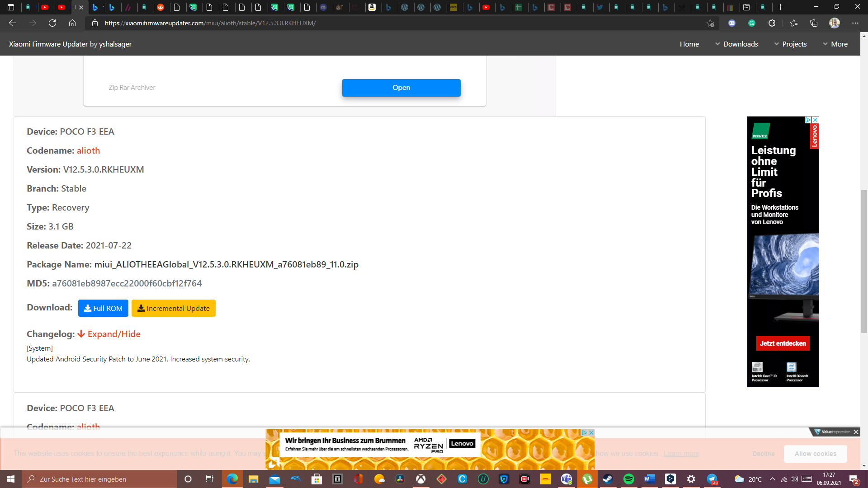View site info via the lock icon
The width and height of the screenshot is (868, 488).
point(95,23)
